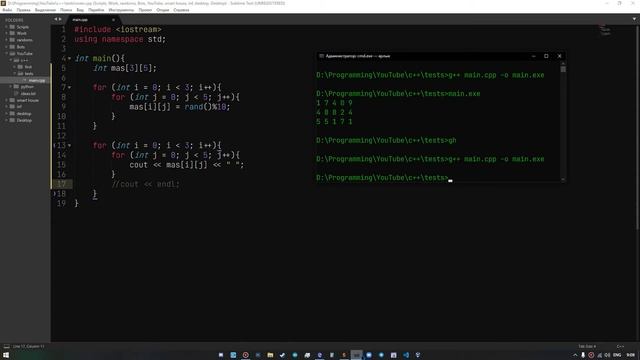Click the terminal prompt line D:\Programming\YouTube\c++\tests>
This screenshot has height=360, width=640.
(382, 178)
